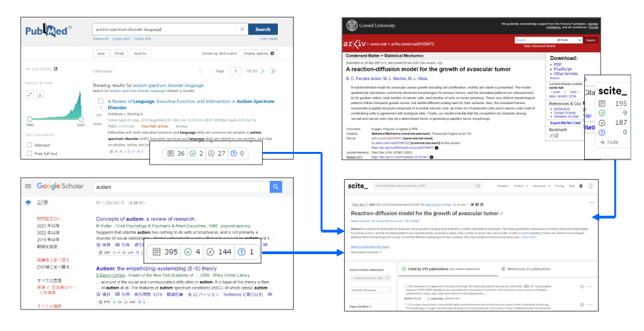Focus the scite Search citation statements field
Screen dimensions: 644x331
tap(371, 278)
